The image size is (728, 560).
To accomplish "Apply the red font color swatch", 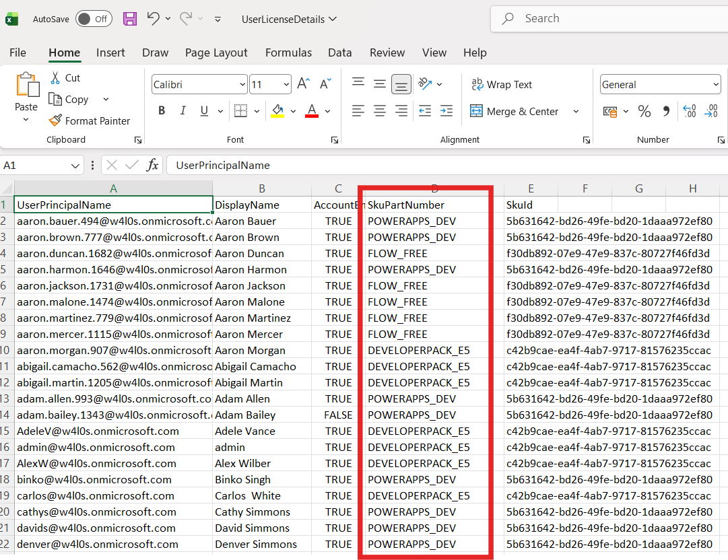I will pos(311,111).
